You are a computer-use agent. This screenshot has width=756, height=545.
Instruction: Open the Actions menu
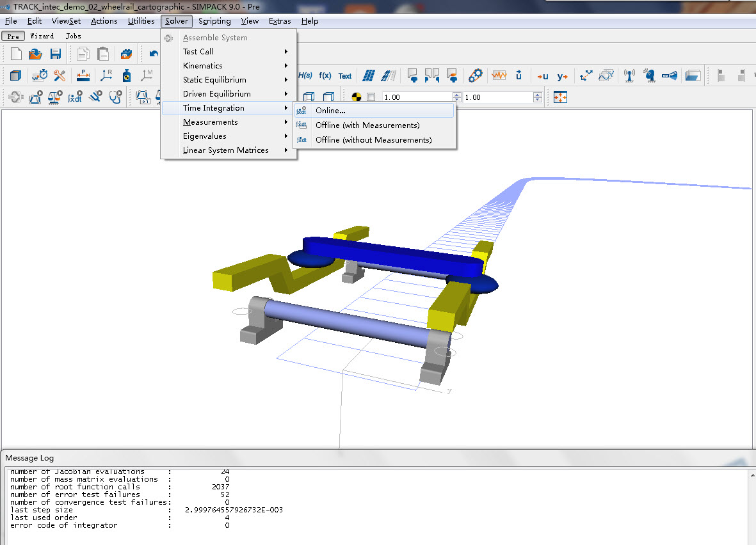coord(104,21)
